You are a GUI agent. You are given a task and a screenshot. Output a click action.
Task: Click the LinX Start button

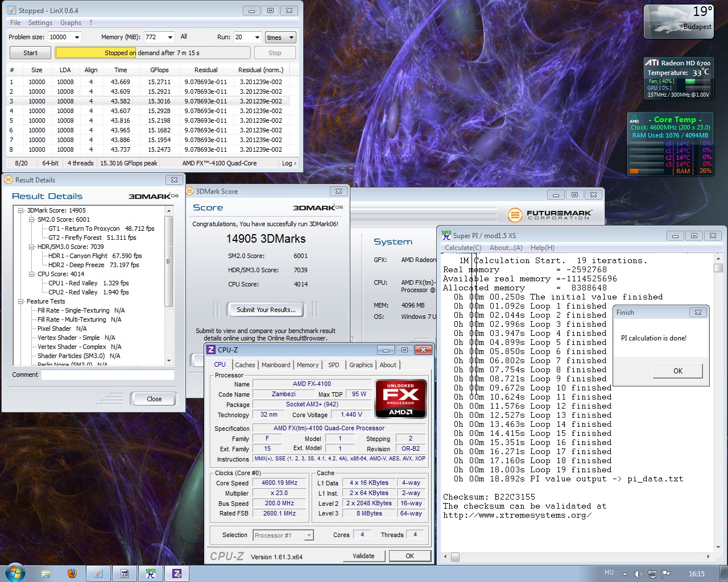pyautogui.click(x=31, y=53)
